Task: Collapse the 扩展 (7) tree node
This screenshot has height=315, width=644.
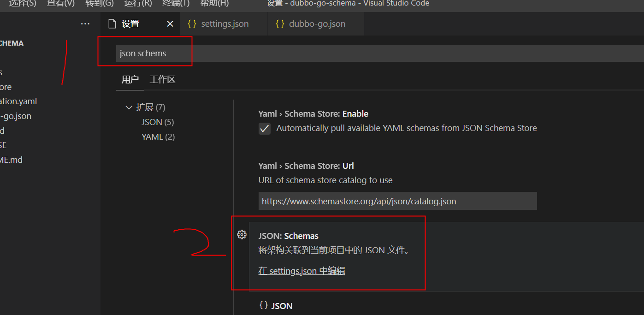Action: click(145, 107)
